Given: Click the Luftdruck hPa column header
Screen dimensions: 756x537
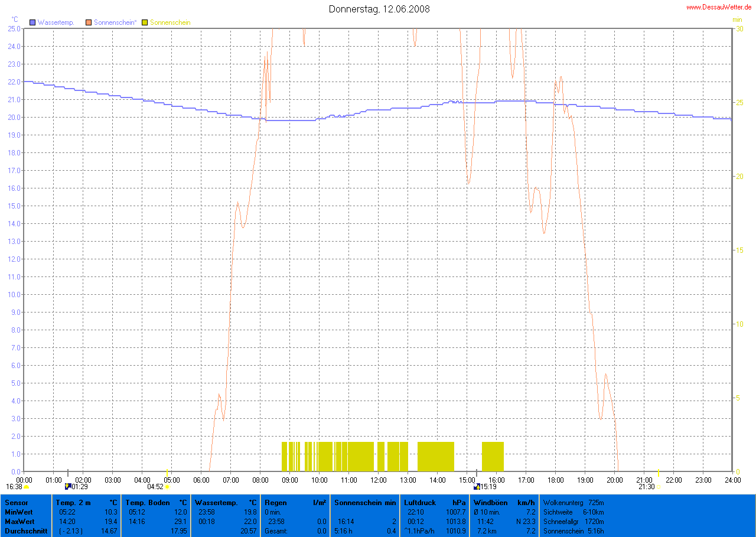Looking at the screenshot, I should tap(420, 503).
